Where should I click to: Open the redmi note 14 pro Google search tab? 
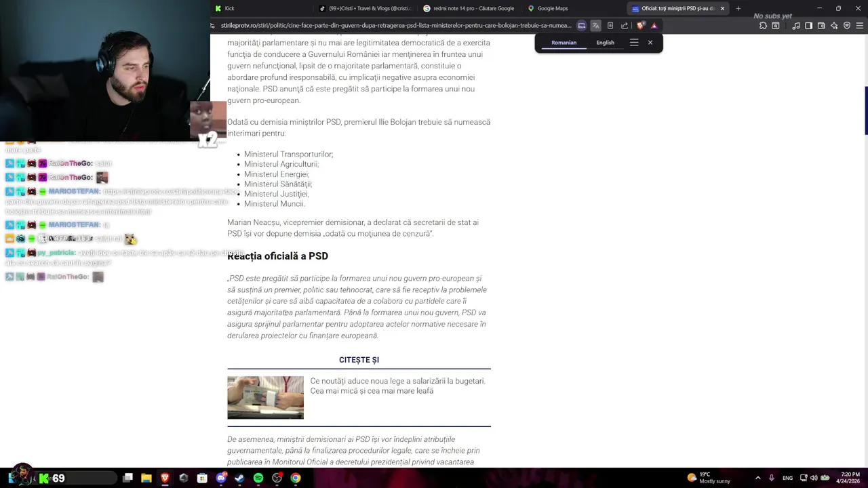(469, 8)
